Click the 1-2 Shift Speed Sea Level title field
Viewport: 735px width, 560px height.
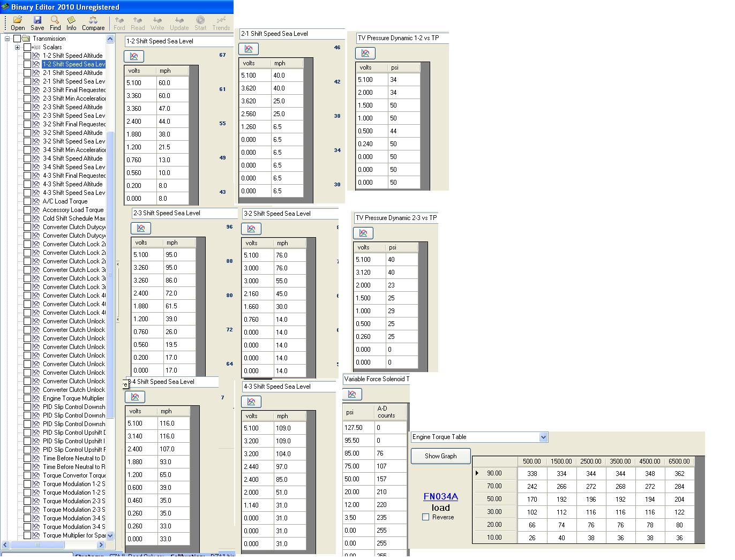(179, 41)
